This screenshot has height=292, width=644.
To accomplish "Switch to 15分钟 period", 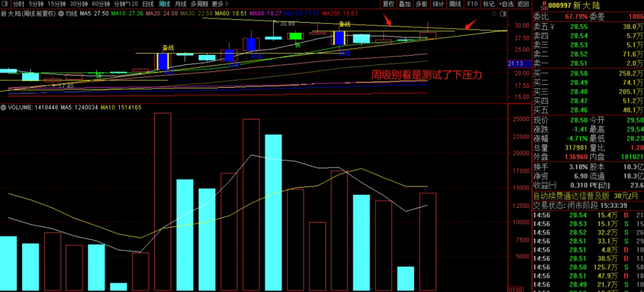I will 57,5.
